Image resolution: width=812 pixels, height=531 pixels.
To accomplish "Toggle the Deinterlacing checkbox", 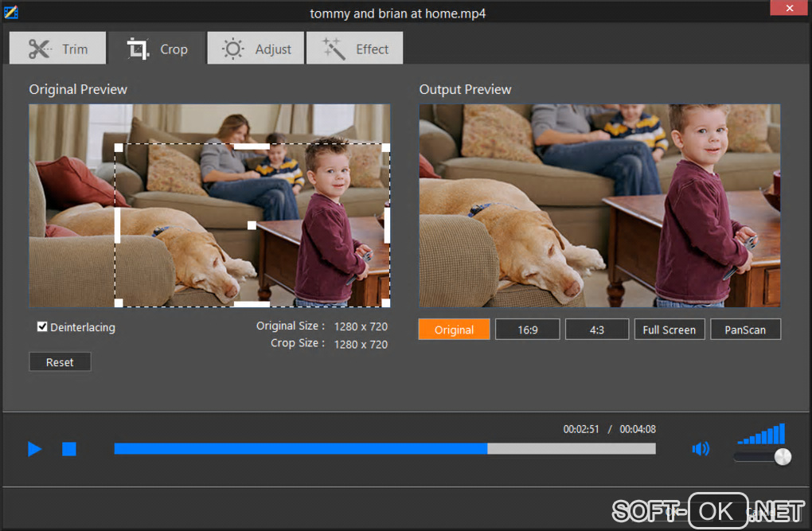I will pyautogui.click(x=42, y=327).
